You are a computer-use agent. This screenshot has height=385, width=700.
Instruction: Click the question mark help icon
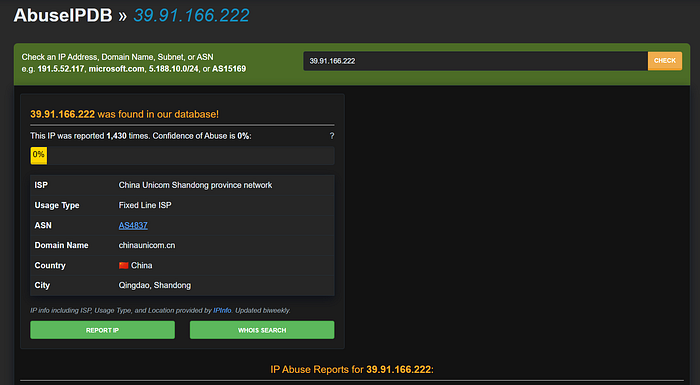[x=332, y=136]
